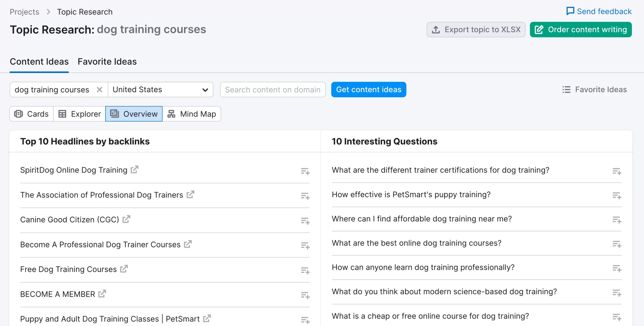Open the Favorite Ideas tab
The height and width of the screenshot is (326, 644).
coord(107,62)
